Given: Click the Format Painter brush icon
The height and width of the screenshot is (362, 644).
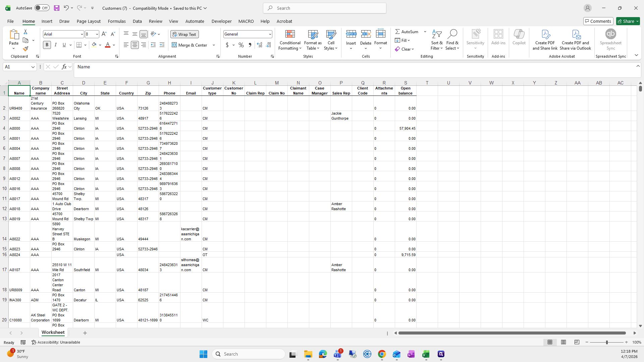Looking at the screenshot, I should point(25,49).
